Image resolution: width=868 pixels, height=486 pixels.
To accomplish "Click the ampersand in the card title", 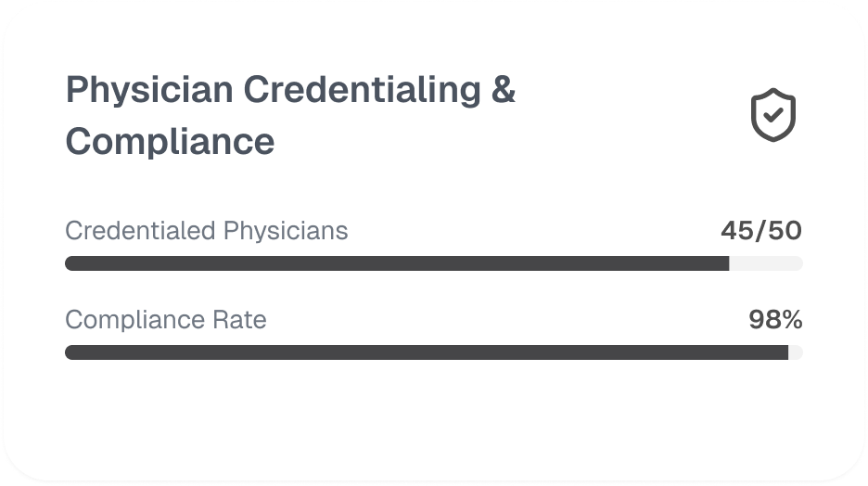I will click(x=502, y=90).
